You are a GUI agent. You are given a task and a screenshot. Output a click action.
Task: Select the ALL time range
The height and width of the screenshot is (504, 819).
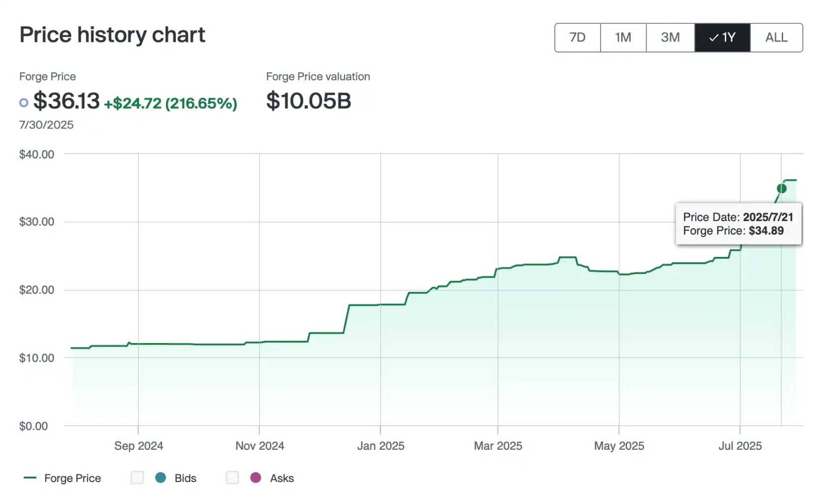click(776, 37)
